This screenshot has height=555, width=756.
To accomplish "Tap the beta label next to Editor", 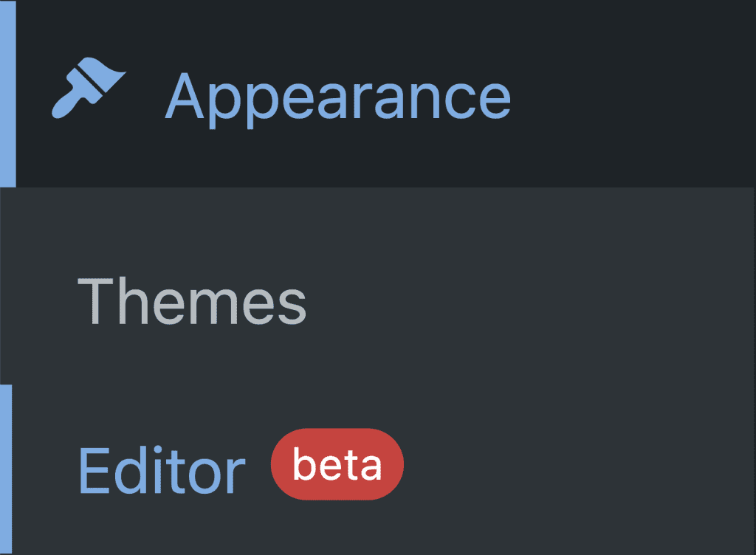I will (337, 465).
